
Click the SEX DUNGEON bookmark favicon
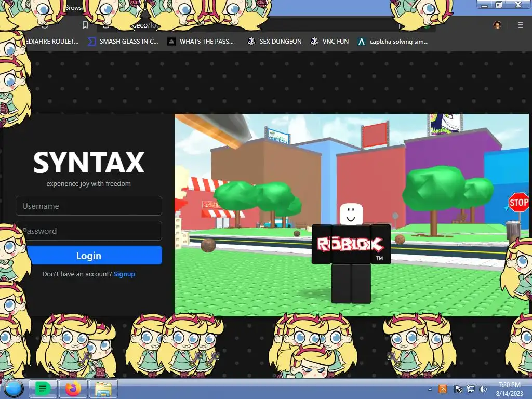[251, 42]
